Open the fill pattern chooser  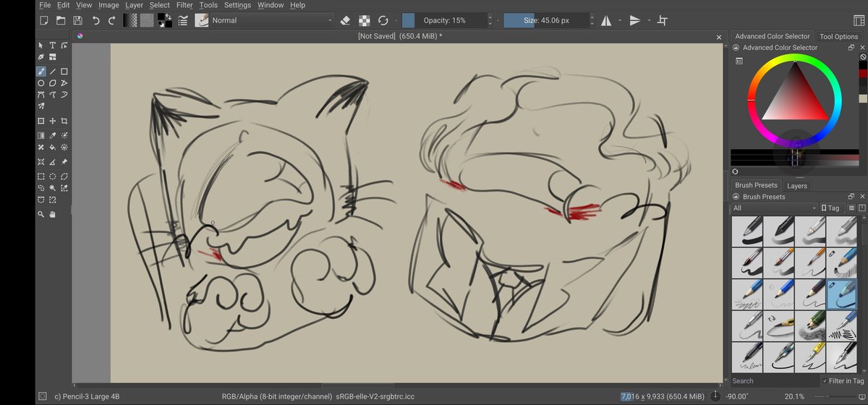[x=147, y=20]
